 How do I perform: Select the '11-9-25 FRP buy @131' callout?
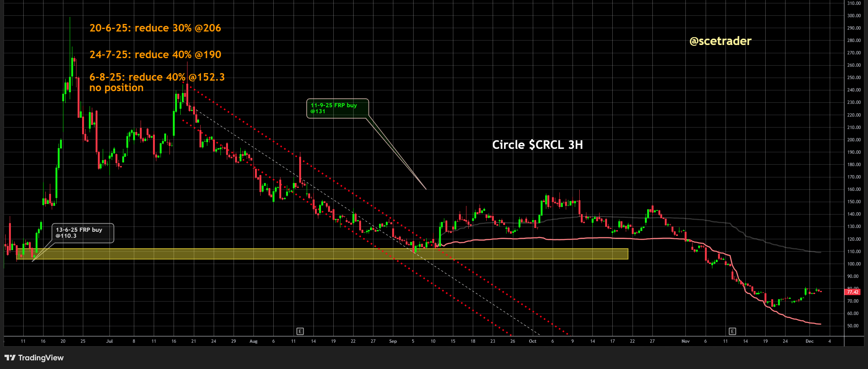[x=337, y=108]
